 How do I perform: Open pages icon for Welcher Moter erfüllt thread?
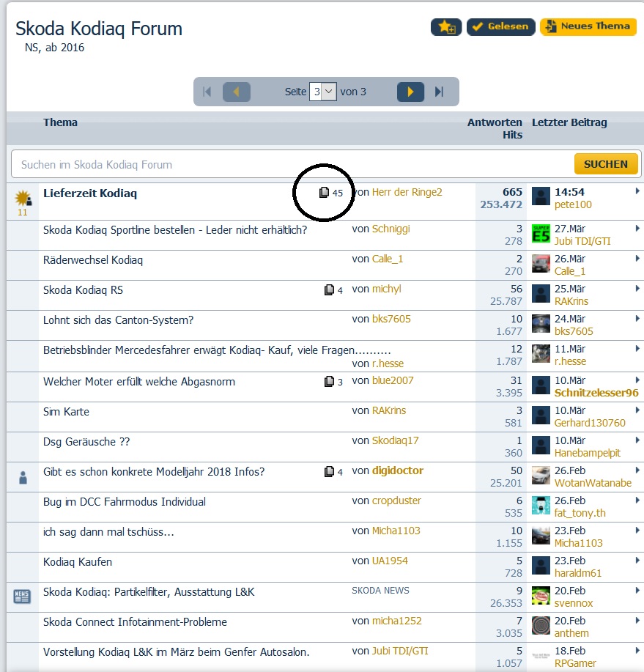tap(329, 381)
